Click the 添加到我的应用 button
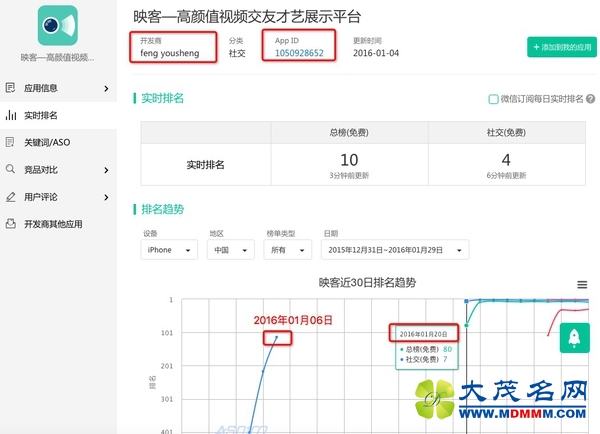Viewport: 600px width, 434px height. pos(562,47)
